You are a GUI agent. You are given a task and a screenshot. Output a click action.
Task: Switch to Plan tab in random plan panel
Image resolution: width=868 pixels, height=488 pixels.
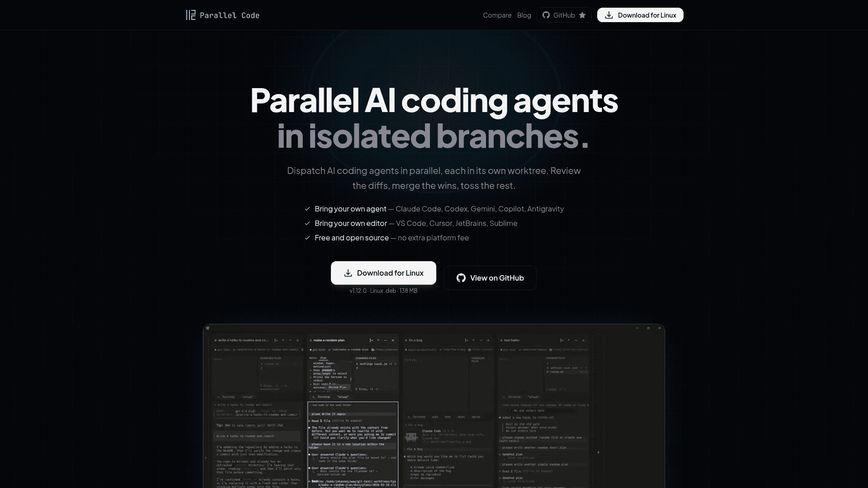(x=323, y=358)
